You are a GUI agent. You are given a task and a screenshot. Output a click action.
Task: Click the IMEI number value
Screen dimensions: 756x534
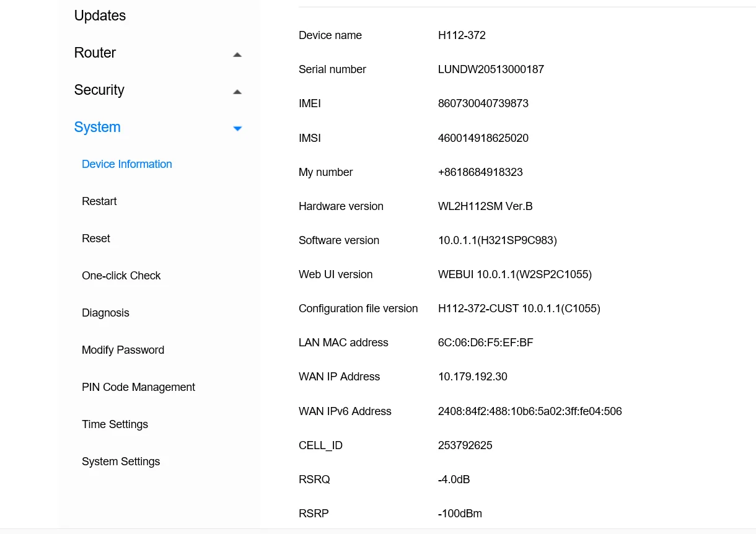[x=483, y=103]
